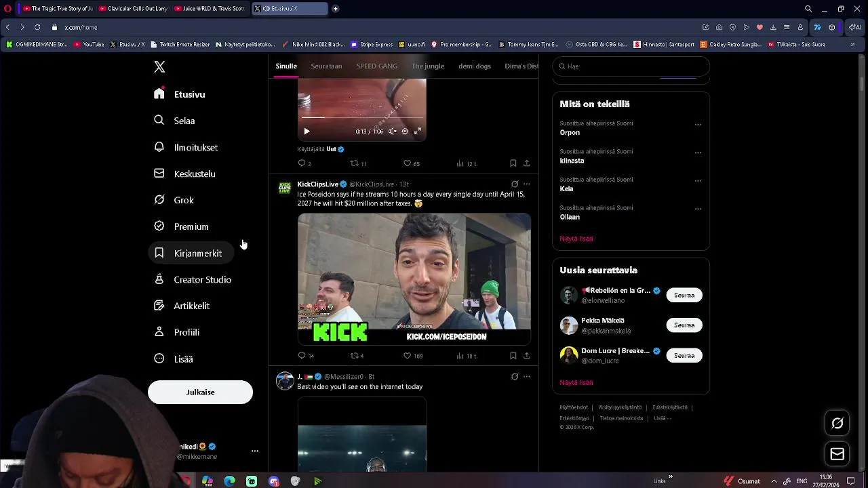
Task: Open floating messages envelope button
Action: [837, 454]
